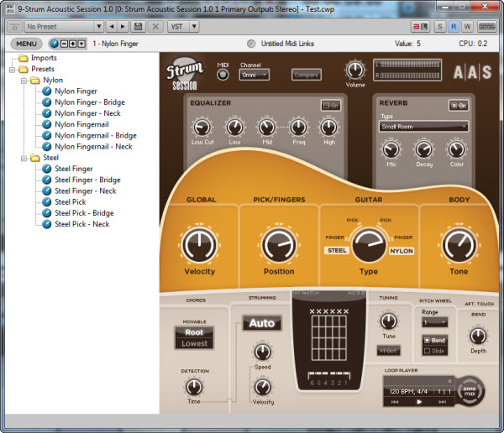Enable the Slide pitch wheel option
504x433 pixels.
click(434, 351)
